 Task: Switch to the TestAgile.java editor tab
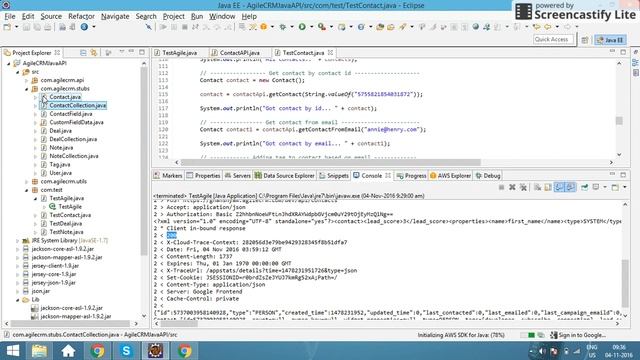tap(180, 53)
